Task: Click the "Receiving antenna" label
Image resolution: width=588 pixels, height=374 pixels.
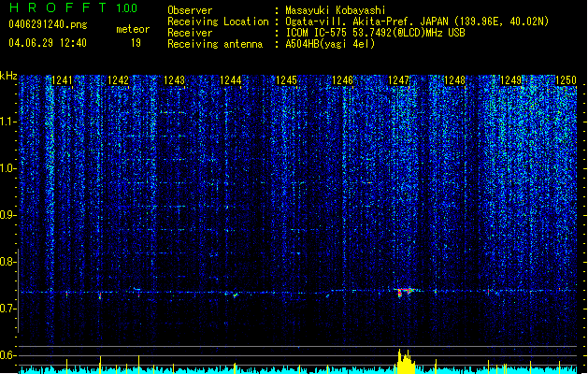Action: click(215, 44)
